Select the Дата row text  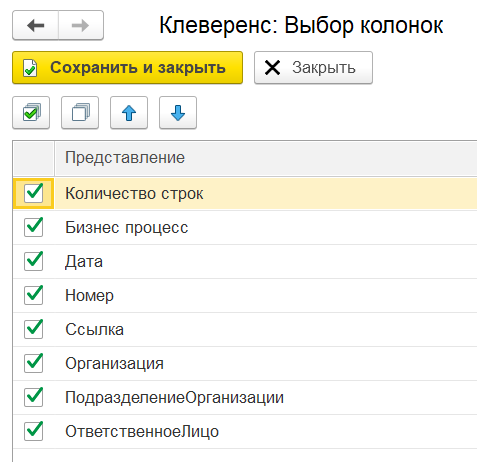click(84, 262)
